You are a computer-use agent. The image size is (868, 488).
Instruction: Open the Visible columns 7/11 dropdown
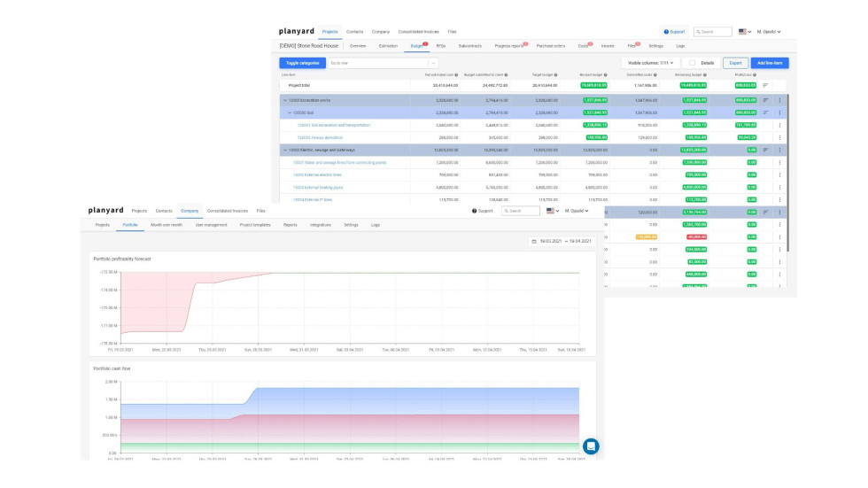(x=650, y=63)
